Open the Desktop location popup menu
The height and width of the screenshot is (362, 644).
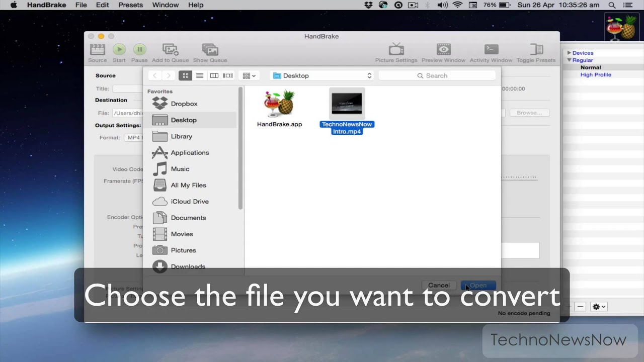321,75
